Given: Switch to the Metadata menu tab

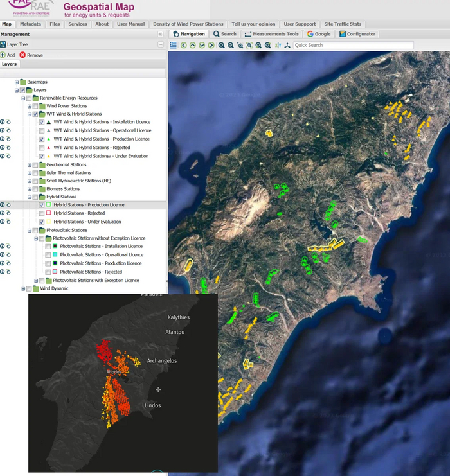Looking at the screenshot, I should 30,24.
